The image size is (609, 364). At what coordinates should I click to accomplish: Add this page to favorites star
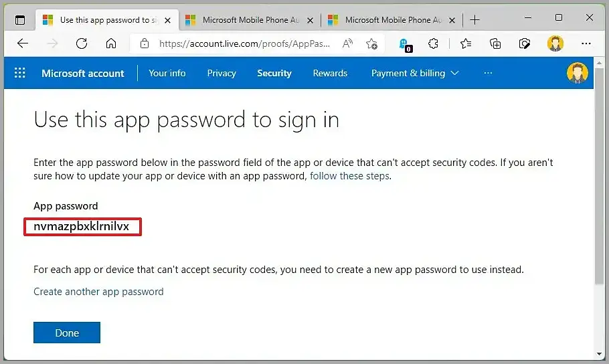371,43
